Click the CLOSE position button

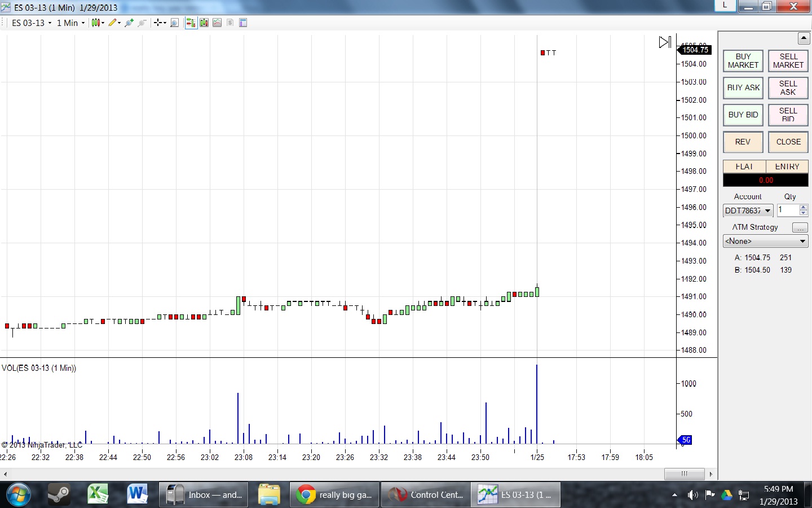pyautogui.click(x=788, y=142)
